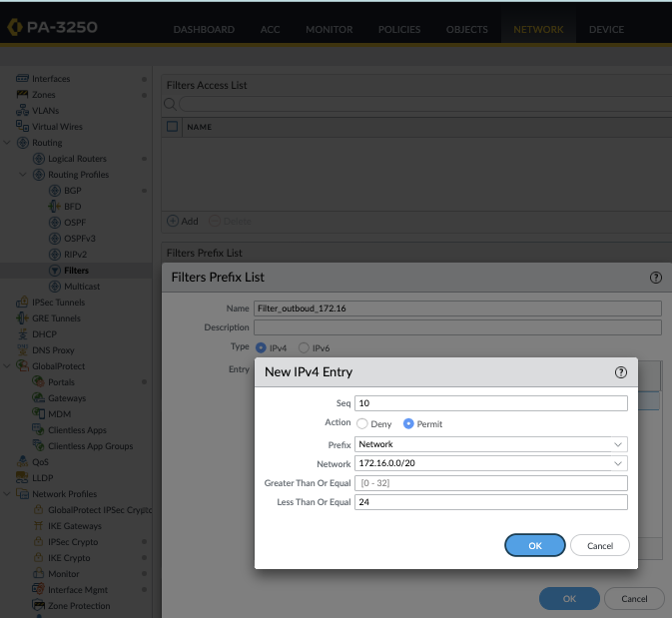Open IKE Gateways in Network Profiles
The width and height of the screenshot is (672, 618).
(75, 526)
